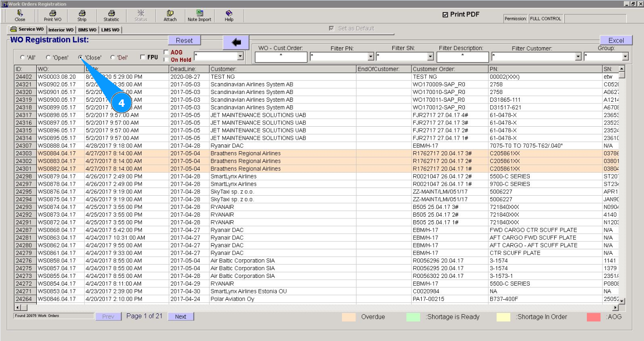
Task: Open the BMS WO tab
Action: tap(87, 30)
